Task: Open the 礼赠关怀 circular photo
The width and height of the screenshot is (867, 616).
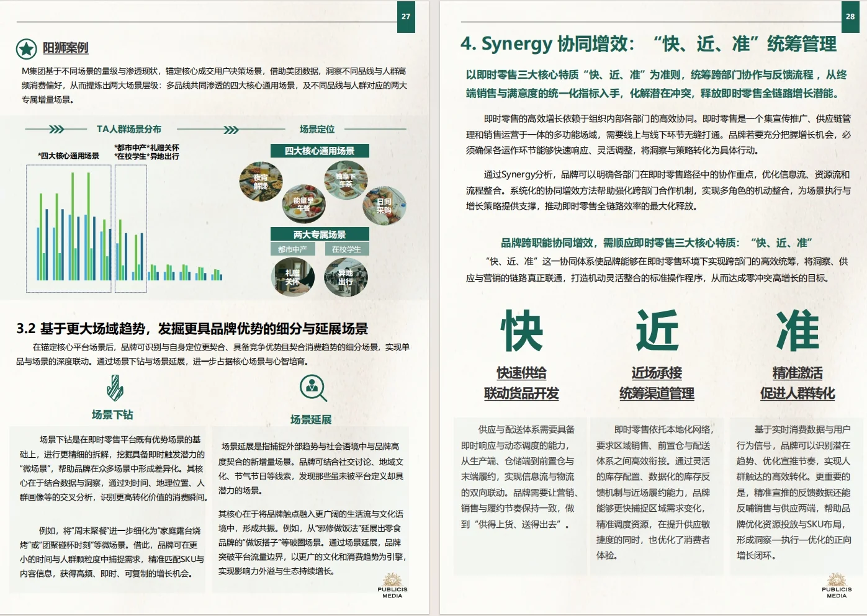Action: (x=293, y=277)
